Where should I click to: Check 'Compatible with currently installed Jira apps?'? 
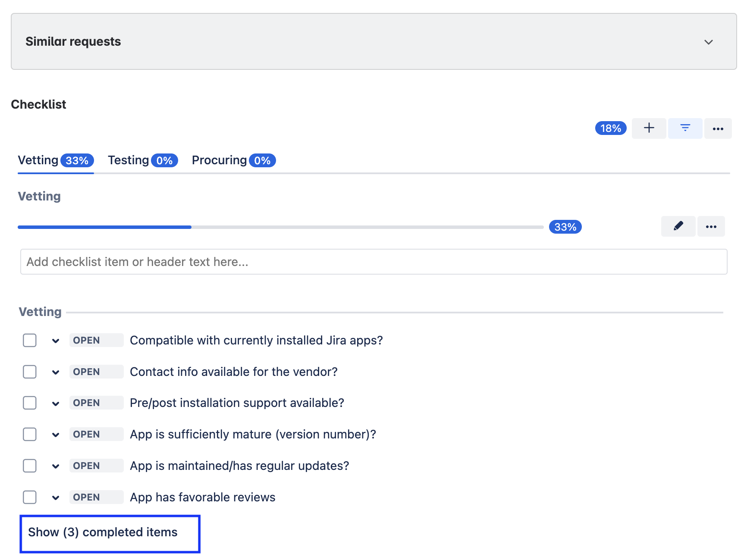(30, 340)
